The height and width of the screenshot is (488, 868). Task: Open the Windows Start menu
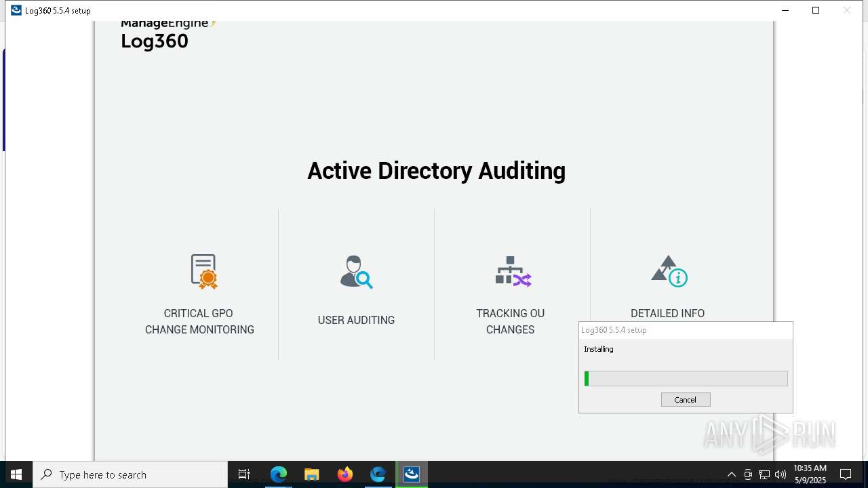[x=16, y=474]
